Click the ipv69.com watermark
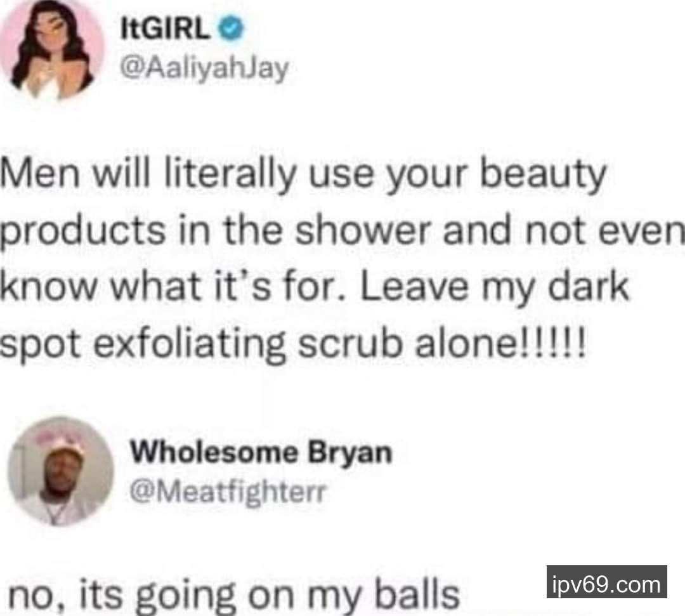Image resolution: width=685 pixels, height=616 pixels. click(x=607, y=582)
